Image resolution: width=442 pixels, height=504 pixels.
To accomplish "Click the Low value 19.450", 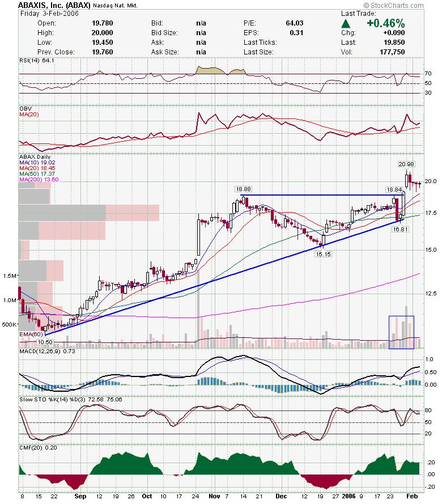I will (102, 43).
